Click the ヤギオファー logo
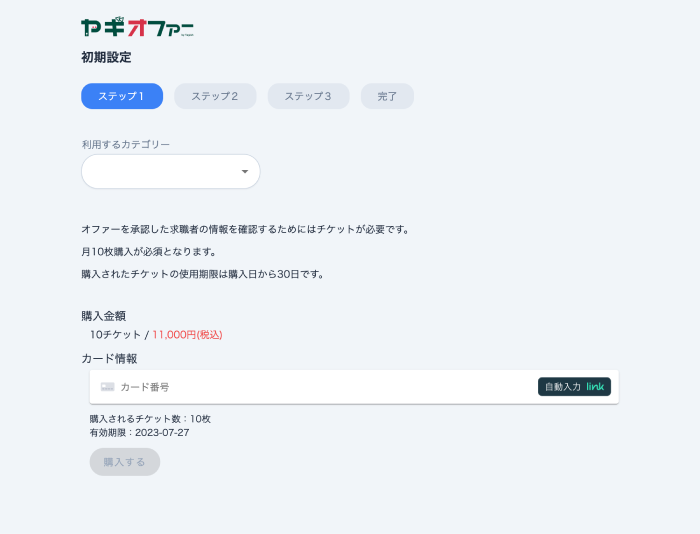Viewport: 700px width, 534px height. tap(137, 27)
